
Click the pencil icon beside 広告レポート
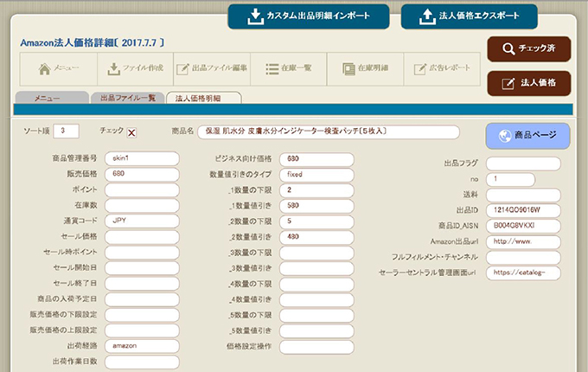tap(420, 68)
